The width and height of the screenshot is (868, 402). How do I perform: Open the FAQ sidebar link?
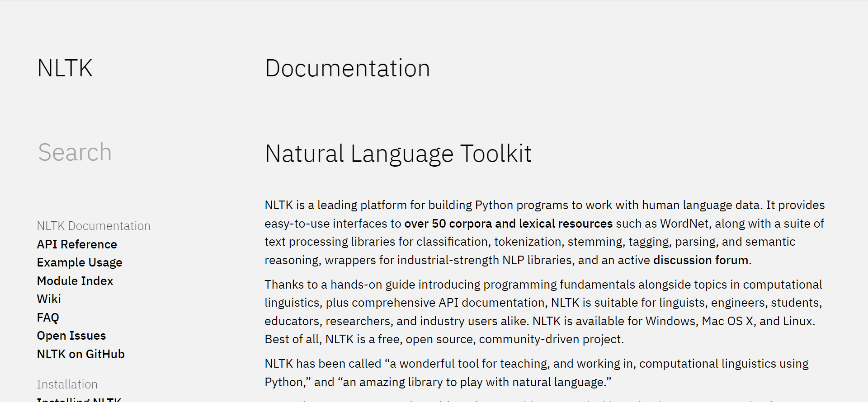[48, 318]
